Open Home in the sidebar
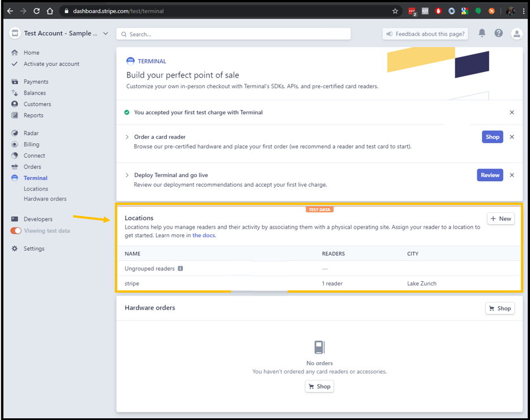 [32, 53]
